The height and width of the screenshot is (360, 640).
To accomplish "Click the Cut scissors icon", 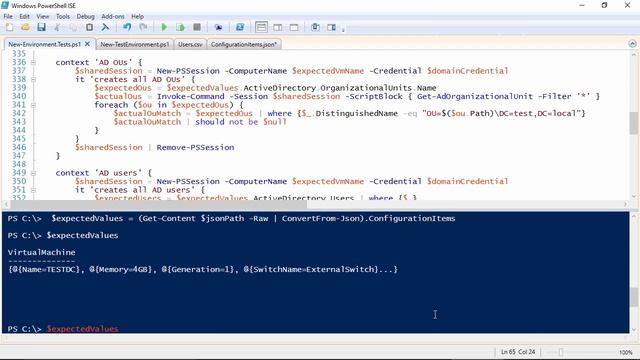I will pos(57,27).
